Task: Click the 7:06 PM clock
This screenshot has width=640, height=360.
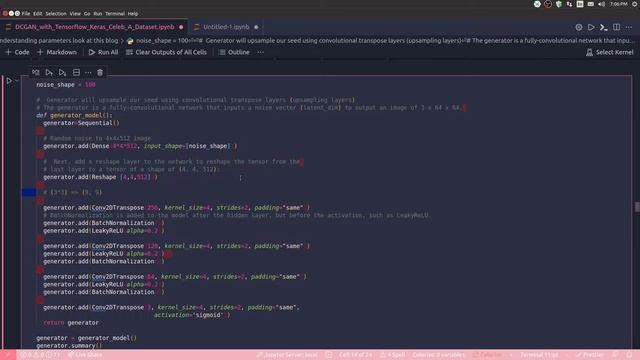Action: [619, 4]
